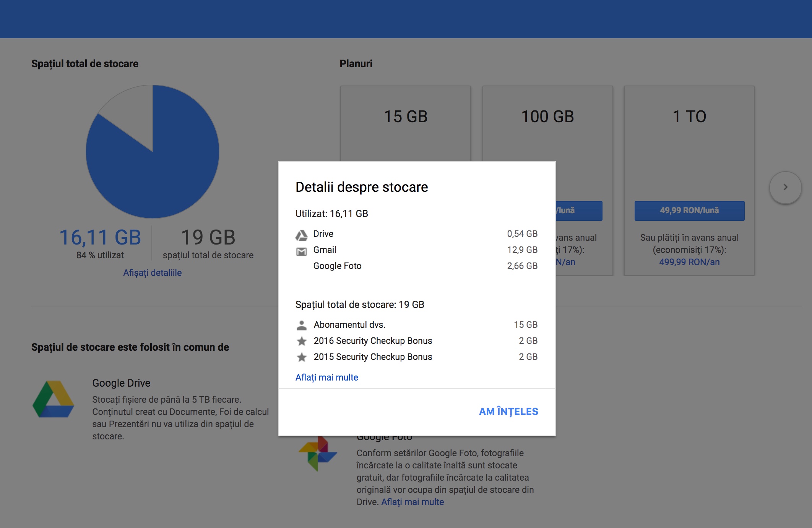Select the 100 GB plan card

548,124
